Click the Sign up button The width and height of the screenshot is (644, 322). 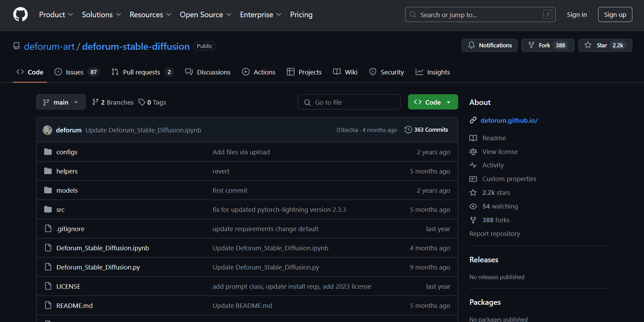point(615,15)
